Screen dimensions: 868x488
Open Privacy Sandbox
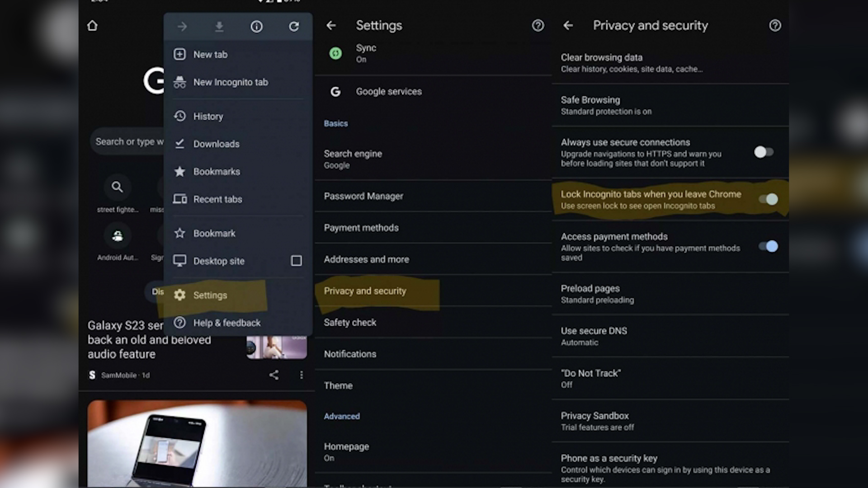pos(670,421)
